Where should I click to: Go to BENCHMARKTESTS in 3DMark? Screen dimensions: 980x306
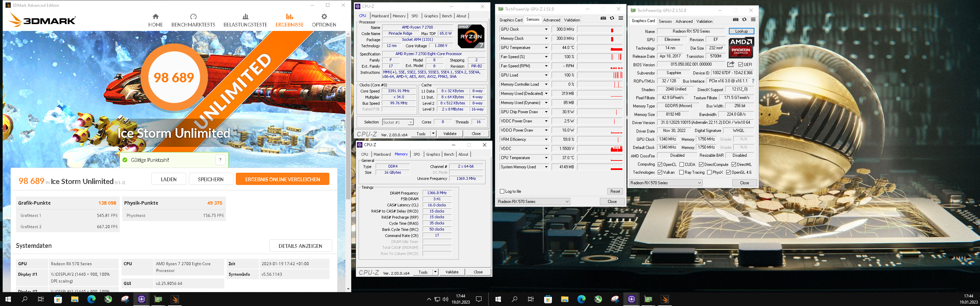tap(193, 20)
